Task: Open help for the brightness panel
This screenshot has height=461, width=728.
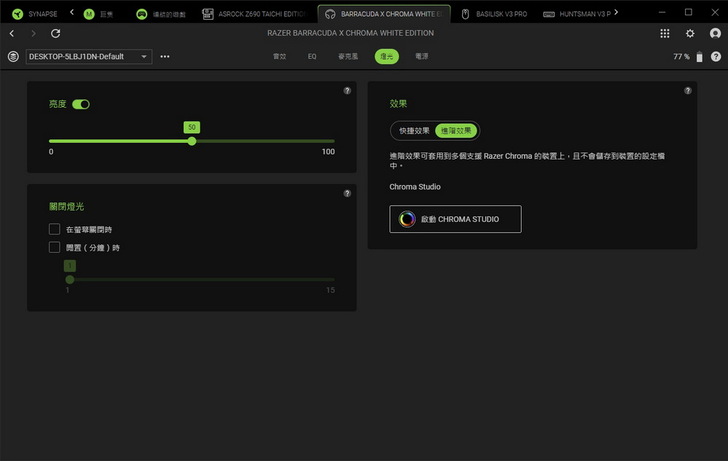Action: pyautogui.click(x=347, y=91)
